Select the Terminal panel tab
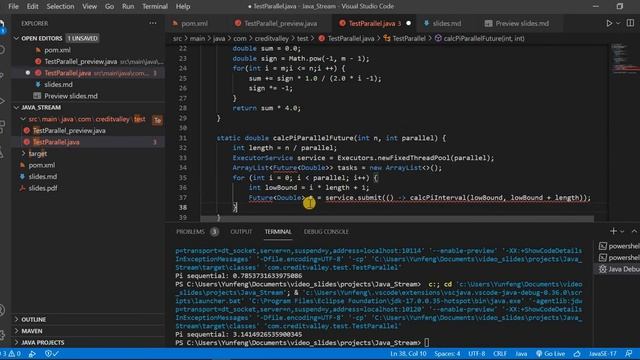This screenshot has height=360, width=640. [278, 231]
